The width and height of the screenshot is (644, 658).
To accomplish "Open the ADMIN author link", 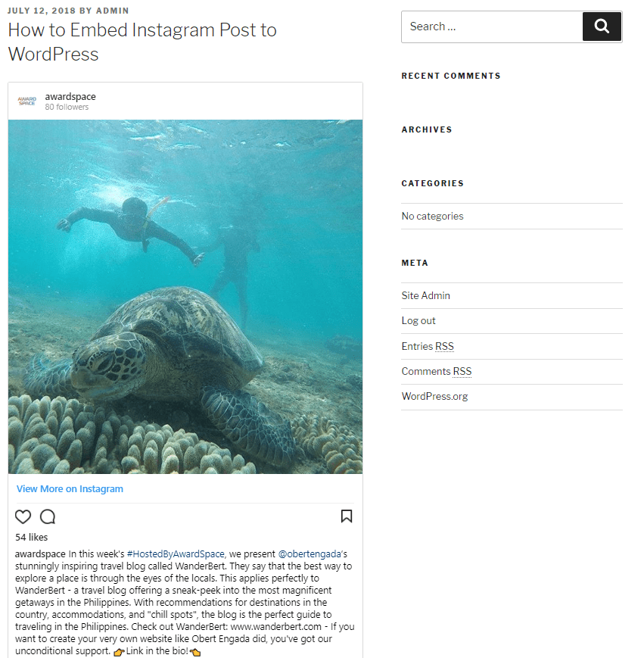I will pyautogui.click(x=112, y=11).
